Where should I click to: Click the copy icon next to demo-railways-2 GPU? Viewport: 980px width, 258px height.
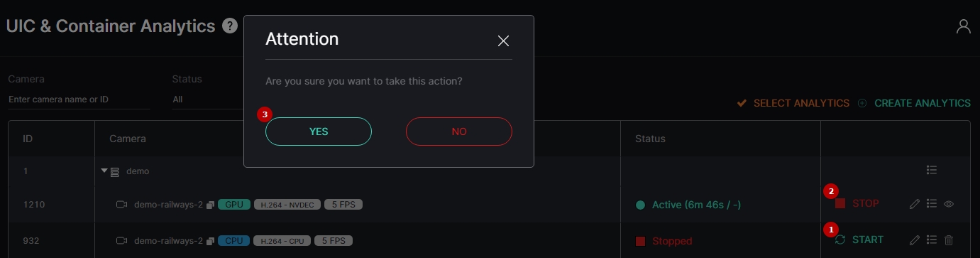click(210, 205)
